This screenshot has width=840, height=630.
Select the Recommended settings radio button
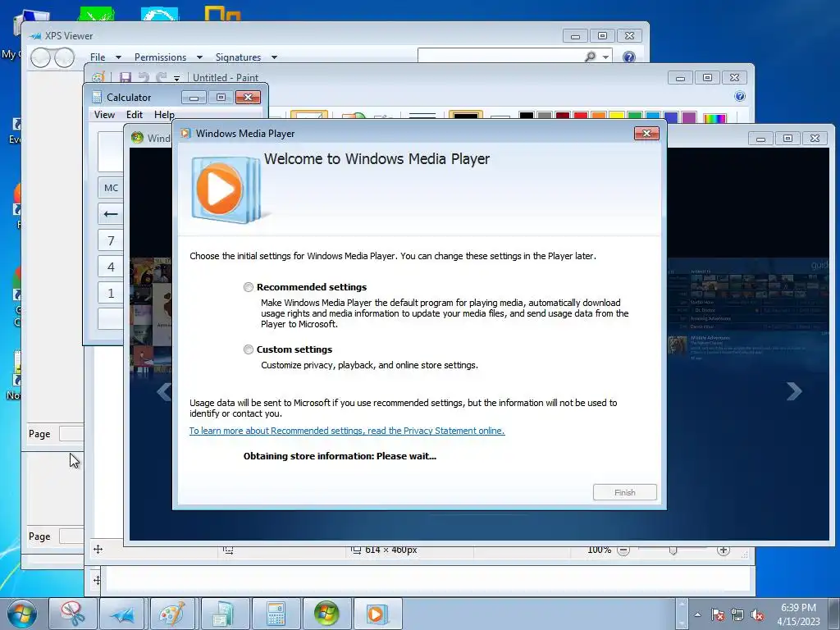point(248,287)
